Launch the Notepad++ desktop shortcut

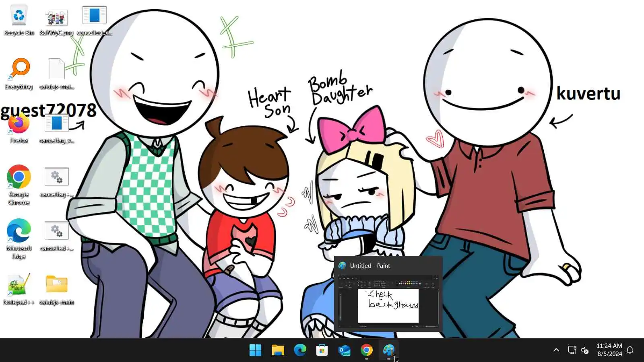pyautogui.click(x=19, y=290)
